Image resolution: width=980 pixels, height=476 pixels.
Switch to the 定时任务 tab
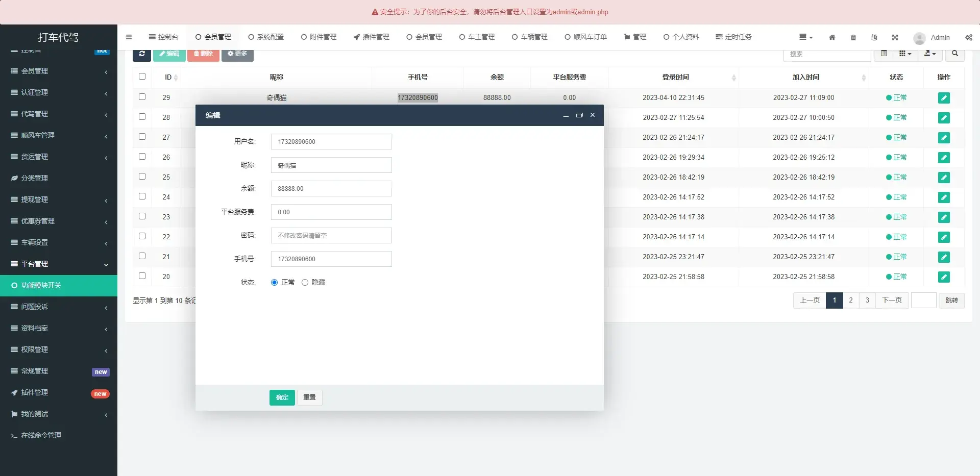click(x=733, y=37)
